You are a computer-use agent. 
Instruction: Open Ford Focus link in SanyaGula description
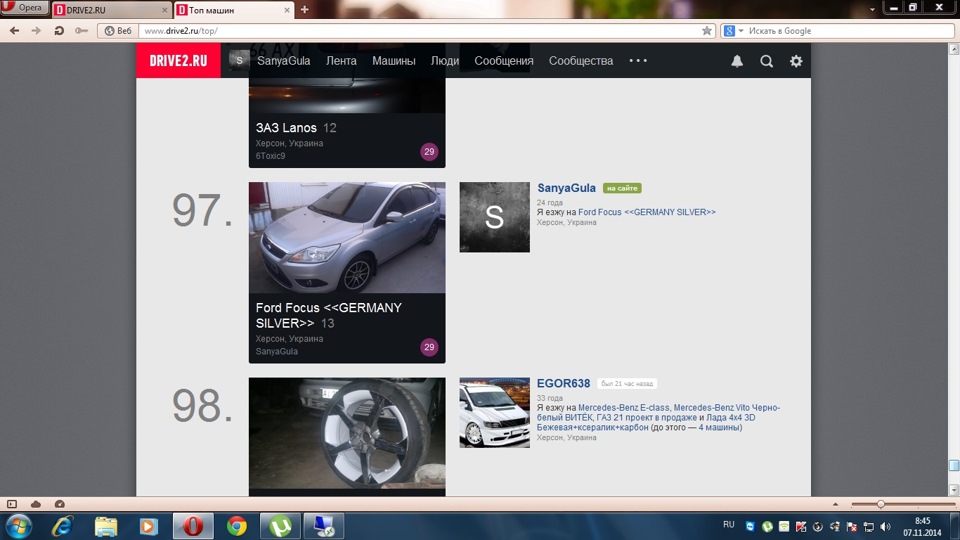(x=647, y=212)
